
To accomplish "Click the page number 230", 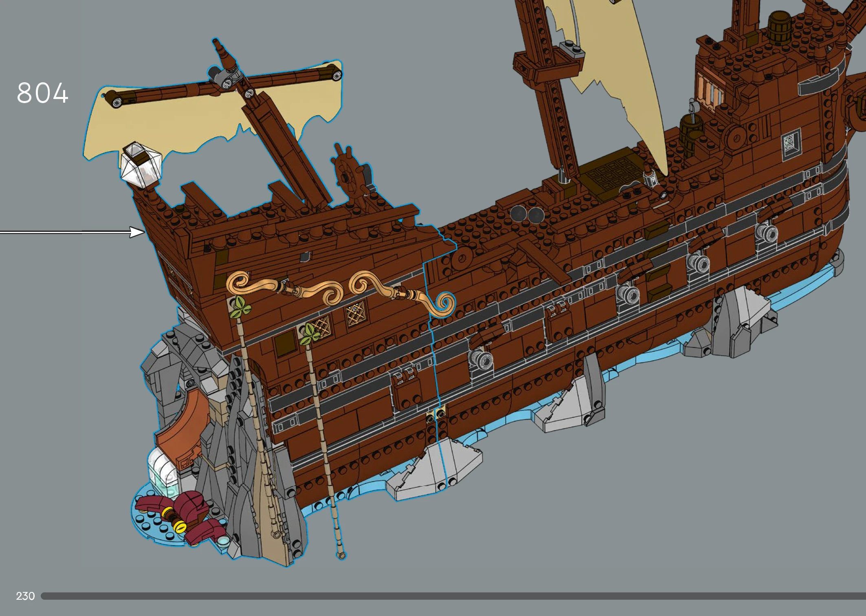I will pos(25,596).
